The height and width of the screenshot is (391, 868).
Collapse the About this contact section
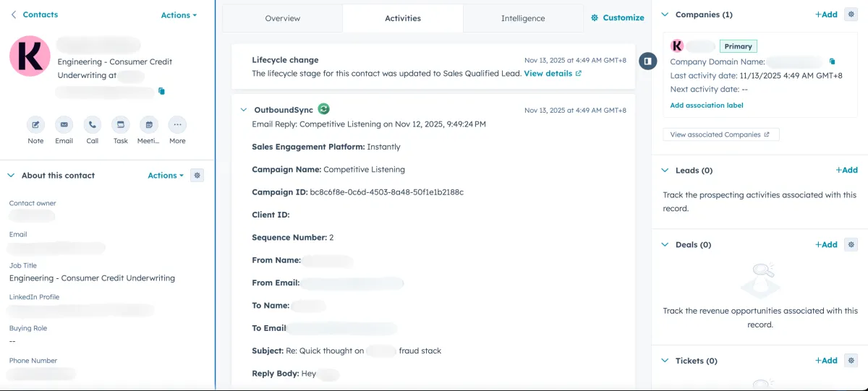[x=11, y=176]
